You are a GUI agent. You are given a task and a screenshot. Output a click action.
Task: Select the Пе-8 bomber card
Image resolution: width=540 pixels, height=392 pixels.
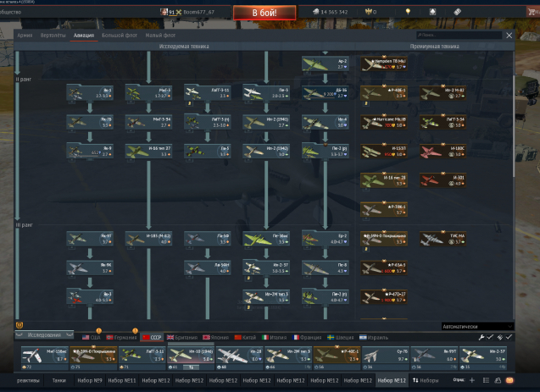(326, 268)
